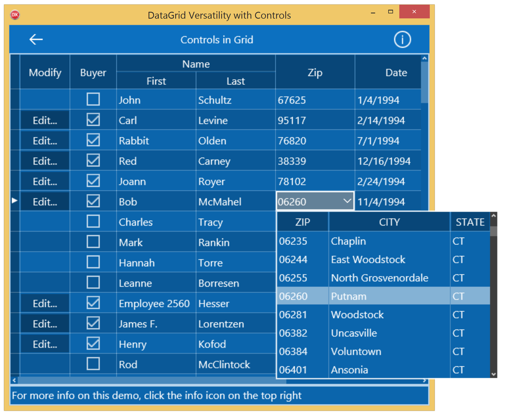The height and width of the screenshot is (420, 512).
Task: Check Buyer checkbox for Leanne Borresen
Action: point(93,283)
